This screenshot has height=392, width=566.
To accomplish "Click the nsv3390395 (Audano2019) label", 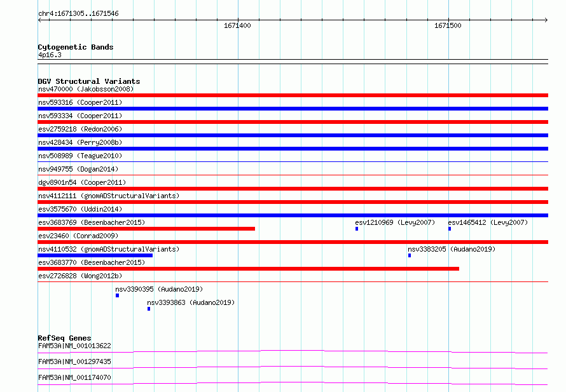I will click(x=159, y=289).
